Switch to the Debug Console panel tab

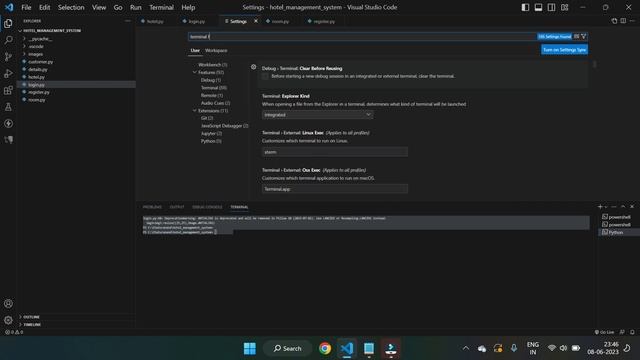pyautogui.click(x=207, y=207)
